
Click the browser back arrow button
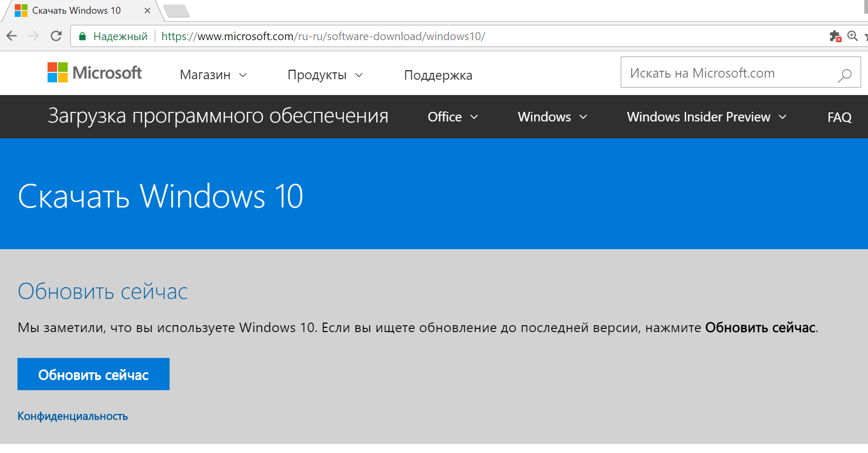click(12, 36)
